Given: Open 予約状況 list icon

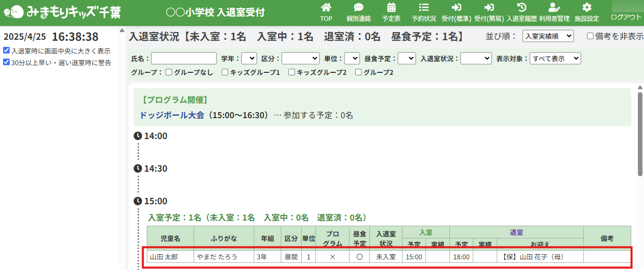Looking at the screenshot, I should (x=423, y=8).
